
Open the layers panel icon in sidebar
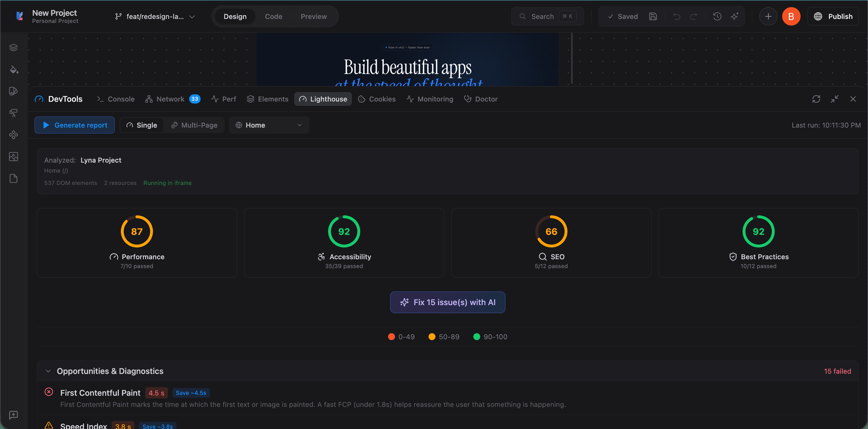[x=13, y=48]
